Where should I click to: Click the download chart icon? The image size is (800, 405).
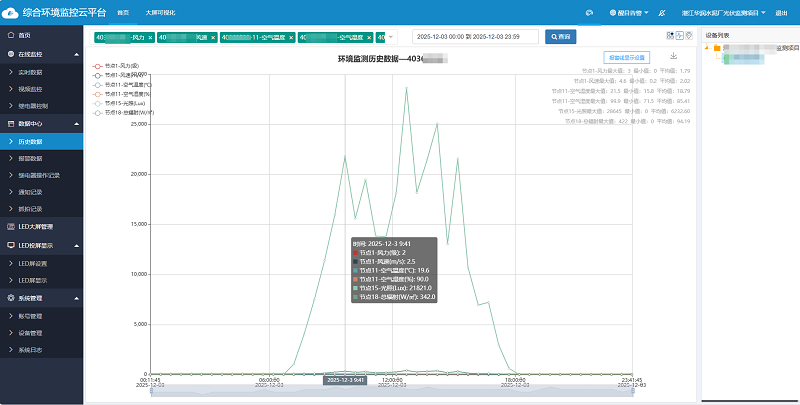pyautogui.click(x=673, y=56)
